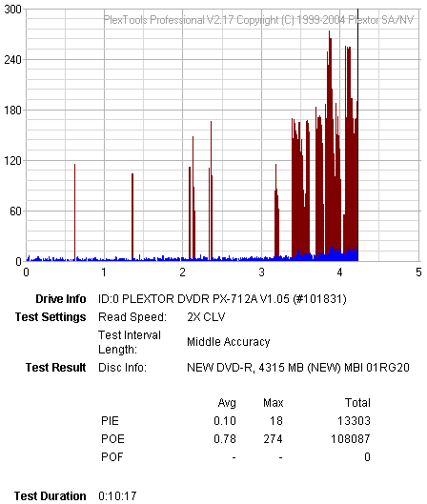Viewport: 427px width, 504px height.
Task: Click the test duration value 0:10:17
Action: pos(117,495)
